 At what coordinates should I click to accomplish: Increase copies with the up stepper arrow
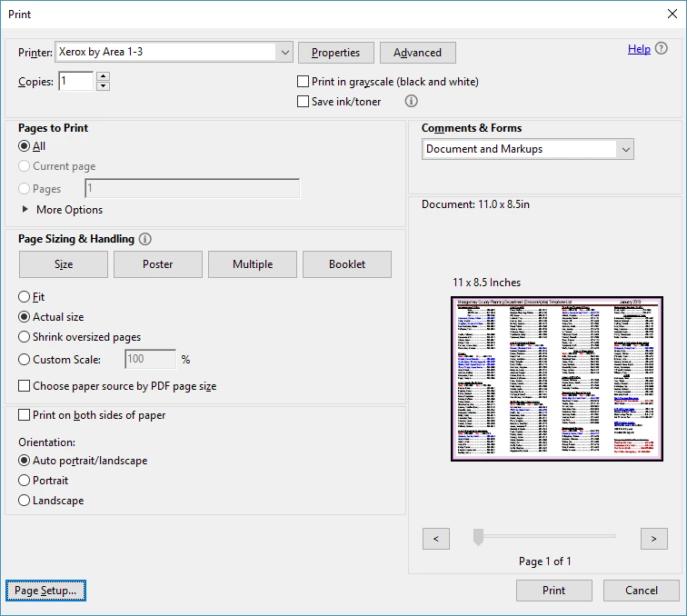(x=103, y=75)
